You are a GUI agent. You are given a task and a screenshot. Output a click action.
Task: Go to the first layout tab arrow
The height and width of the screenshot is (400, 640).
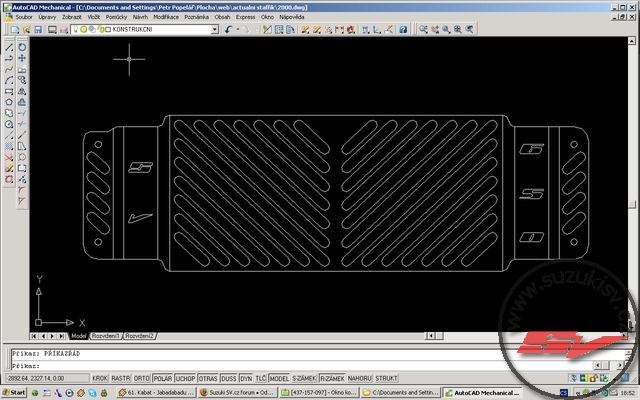point(34,336)
